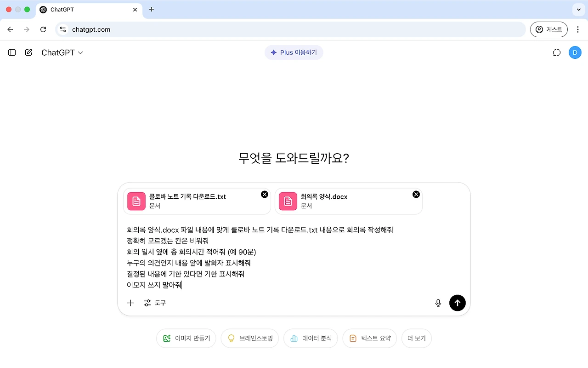Toggle the ChatGPT sidebar panel

coord(12,52)
